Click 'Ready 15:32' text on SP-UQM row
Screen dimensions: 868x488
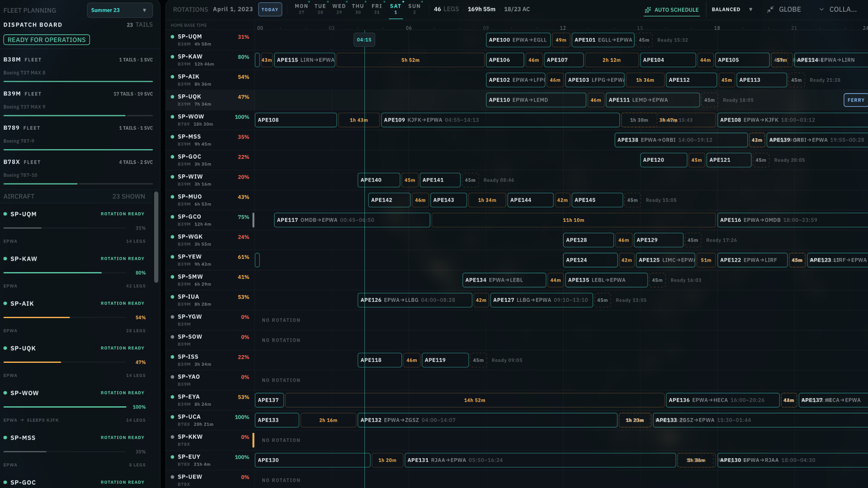point(672,40)
